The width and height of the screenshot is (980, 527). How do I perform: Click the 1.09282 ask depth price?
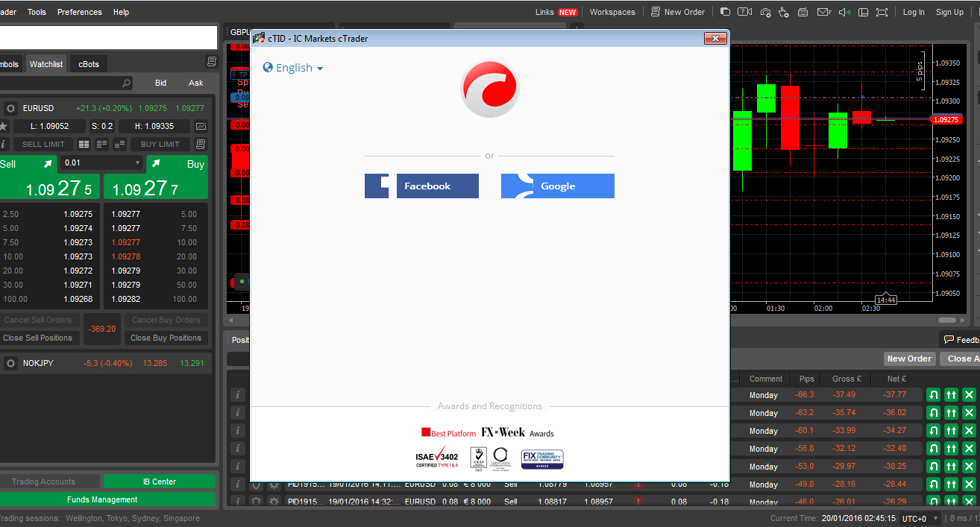coord(125,299)
